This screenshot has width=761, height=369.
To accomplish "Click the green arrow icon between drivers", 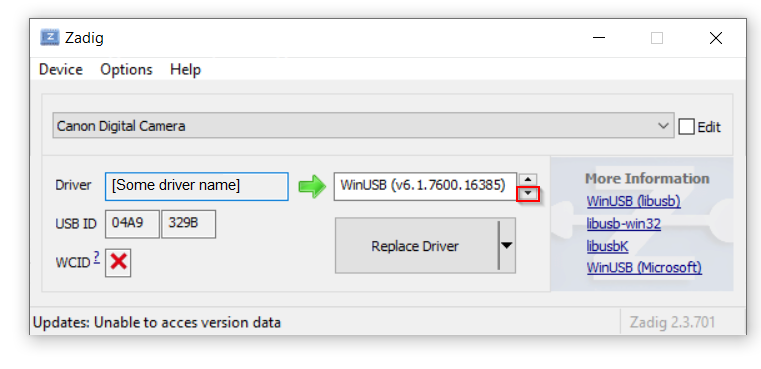I will [x=312, y=186].
